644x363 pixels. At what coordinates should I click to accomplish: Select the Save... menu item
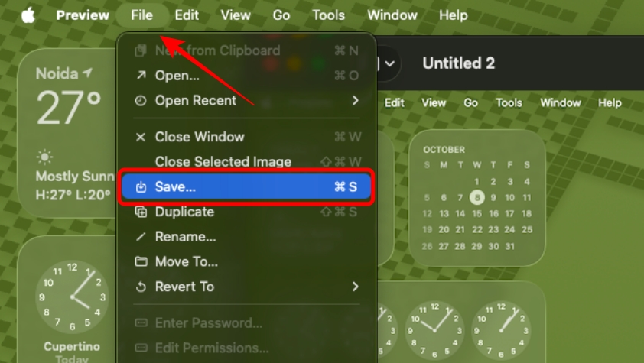[x=246, y=186]
